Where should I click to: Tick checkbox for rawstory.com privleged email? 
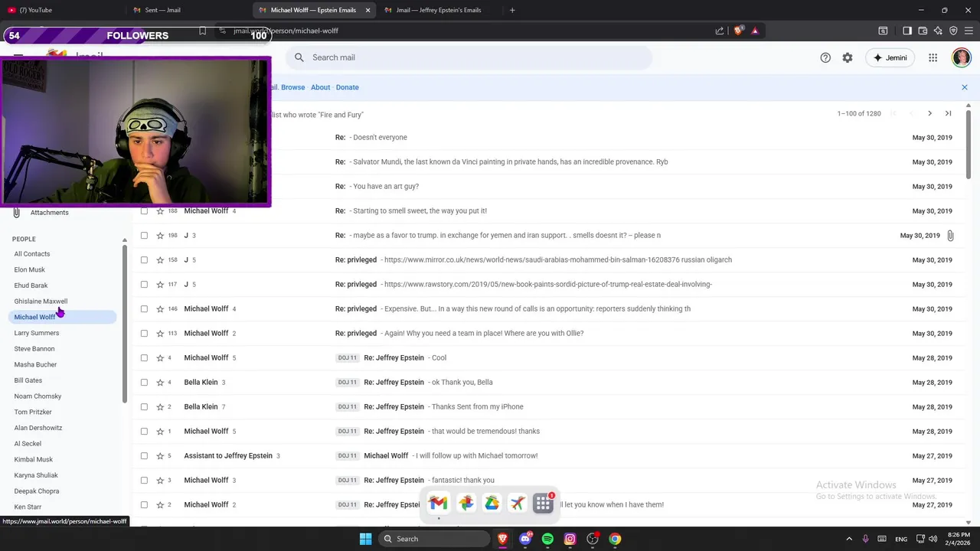144,284
